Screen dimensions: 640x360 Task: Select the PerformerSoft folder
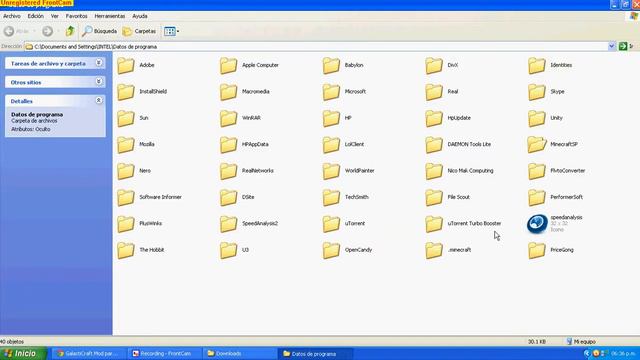pyautogui.click(x=556, y=197)
